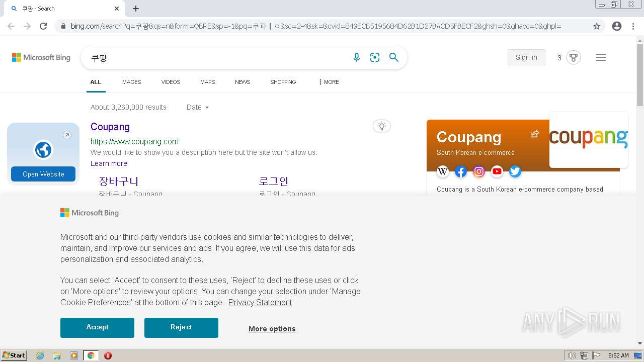644x362 pixels.
Task: Open Coupang's Twitter icon link
Action: pyautogui.click(x=515, y=171)
